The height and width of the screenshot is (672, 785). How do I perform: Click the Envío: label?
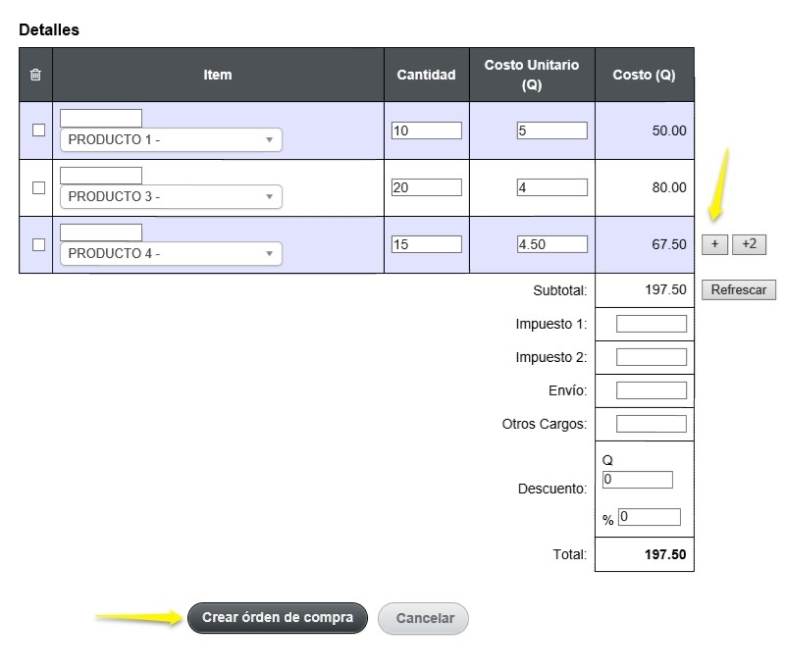pyautogui.click(x=568, y=390)
